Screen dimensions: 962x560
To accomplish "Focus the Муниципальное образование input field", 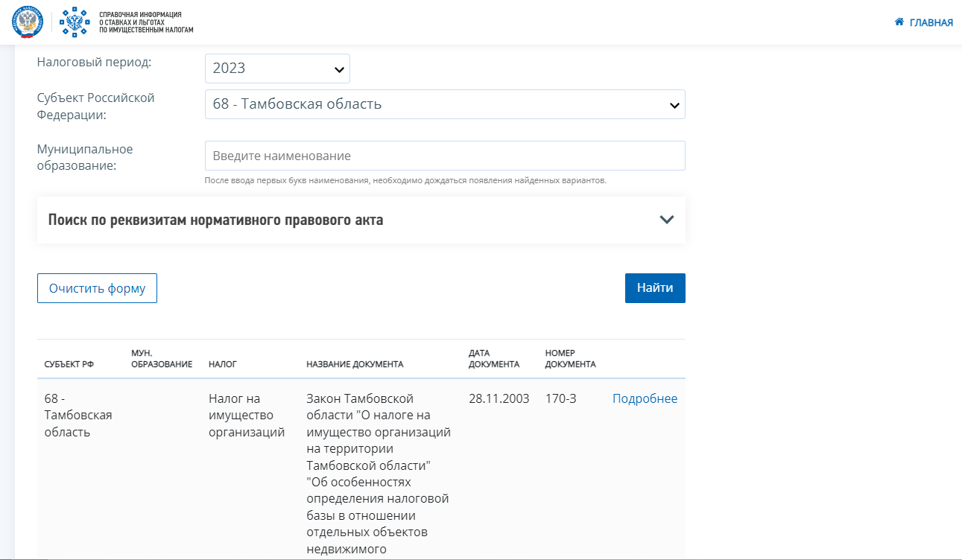I will (445, 156).
